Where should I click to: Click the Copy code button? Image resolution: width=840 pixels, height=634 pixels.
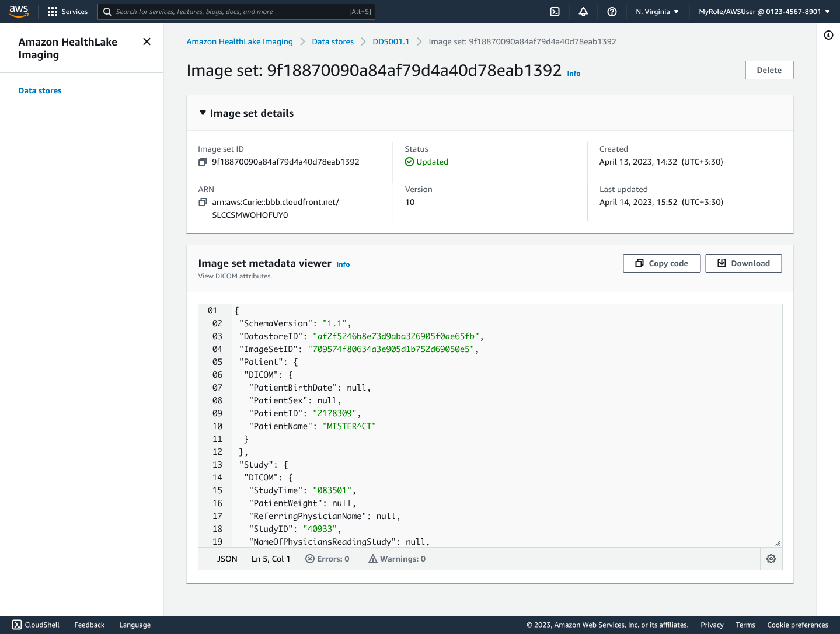point(661,263)
